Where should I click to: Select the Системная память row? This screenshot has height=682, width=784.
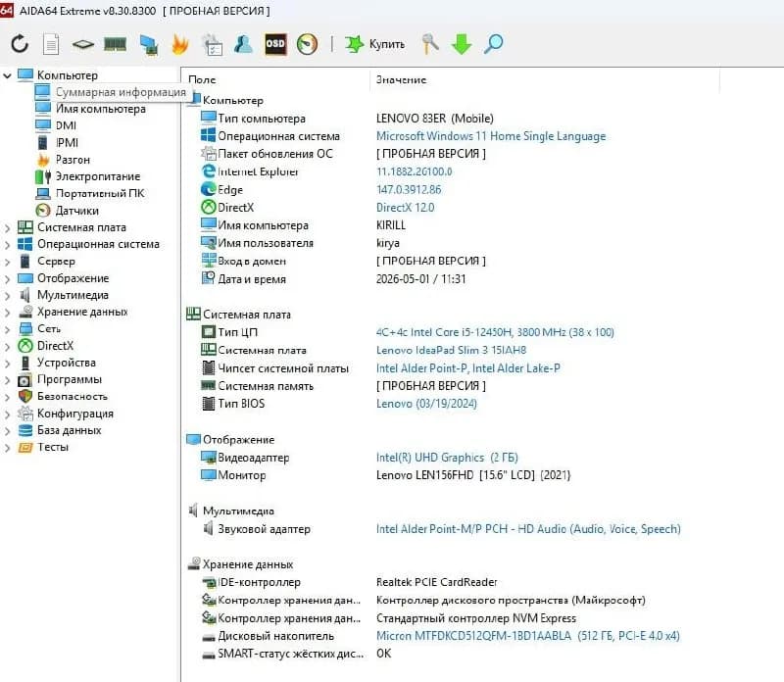pyautogui.click(x=343, y=386)
